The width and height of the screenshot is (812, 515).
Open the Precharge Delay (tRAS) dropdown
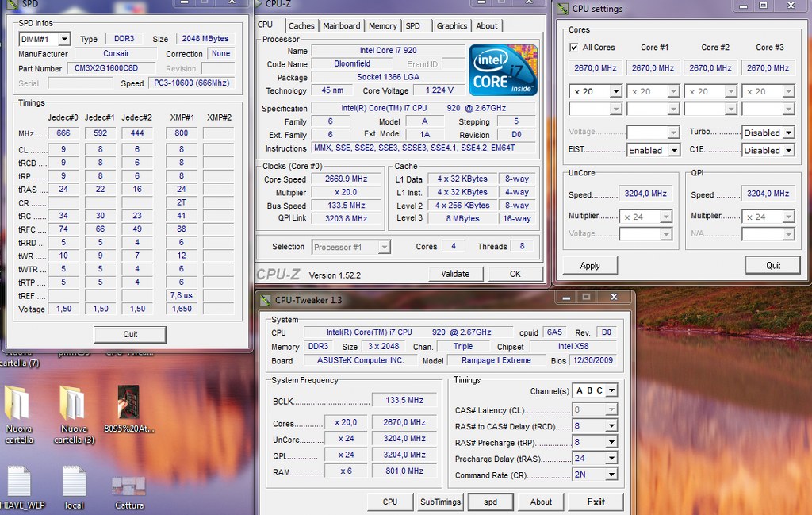click(x=611, y=459)
